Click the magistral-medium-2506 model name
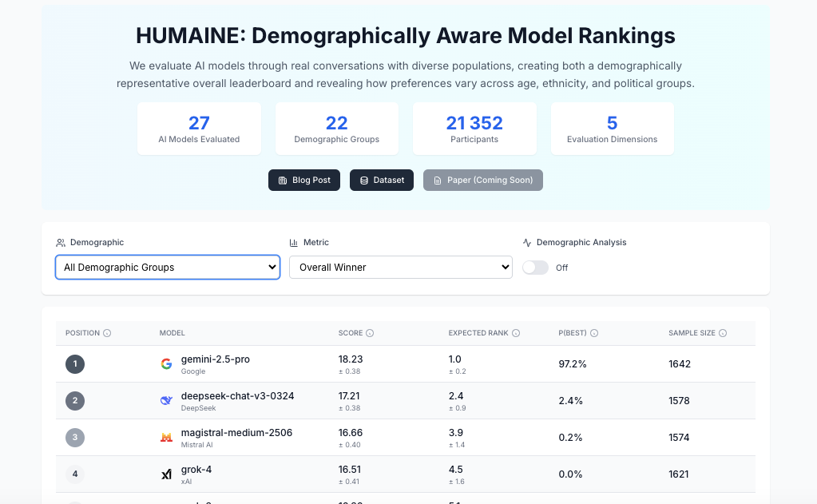Screen dimensions: 817x504 pyautogui.click(x=236, y=433)
